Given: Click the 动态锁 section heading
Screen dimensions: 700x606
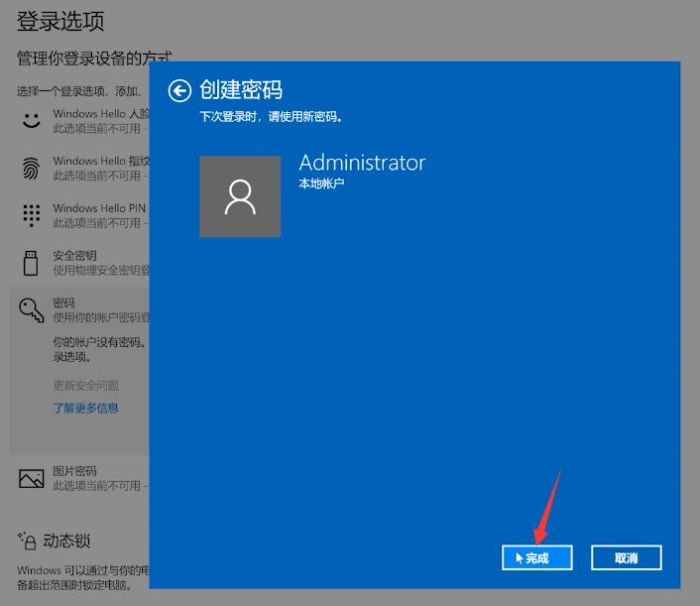Looking at the screenshot, I should 66,541.
